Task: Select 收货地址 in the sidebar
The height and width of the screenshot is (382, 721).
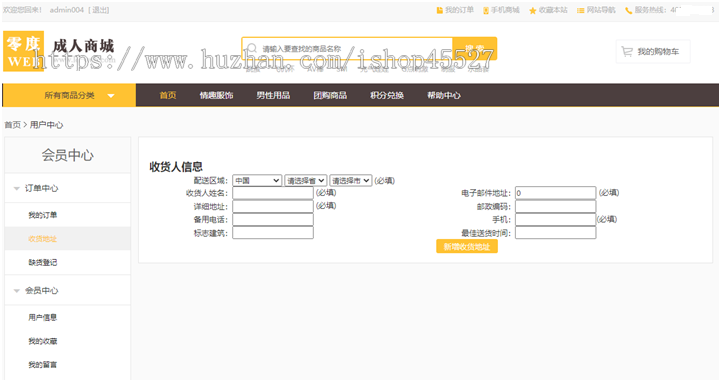Action: pos(43,239)
